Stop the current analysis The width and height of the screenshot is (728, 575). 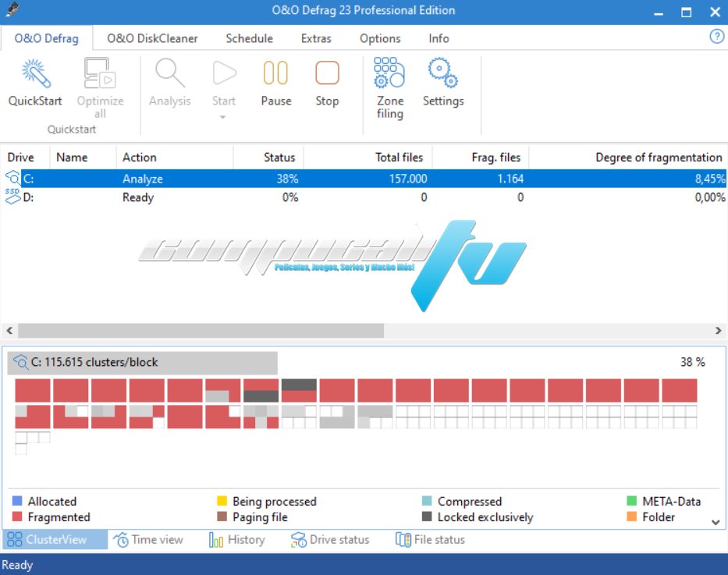[x=327, y=73]
